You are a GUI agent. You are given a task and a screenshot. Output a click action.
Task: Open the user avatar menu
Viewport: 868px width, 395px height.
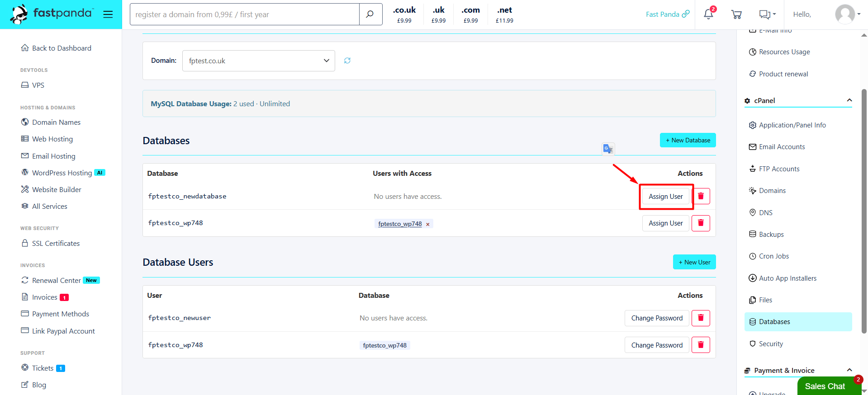(x=847, y=14)
